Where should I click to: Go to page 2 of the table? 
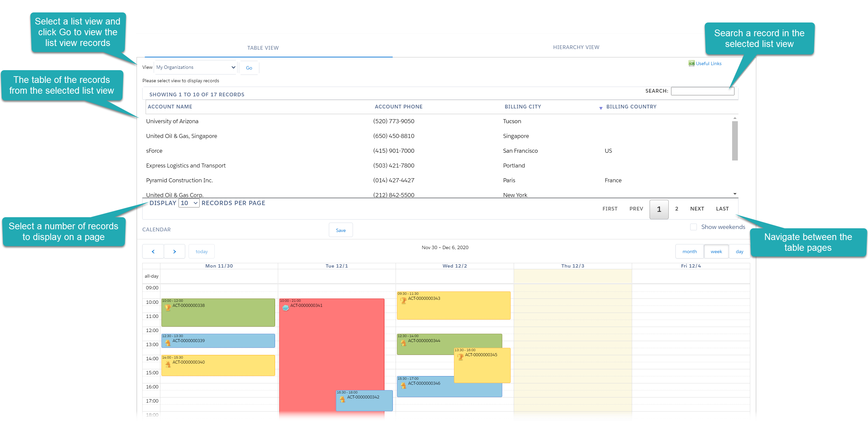(x=677, y=209)
